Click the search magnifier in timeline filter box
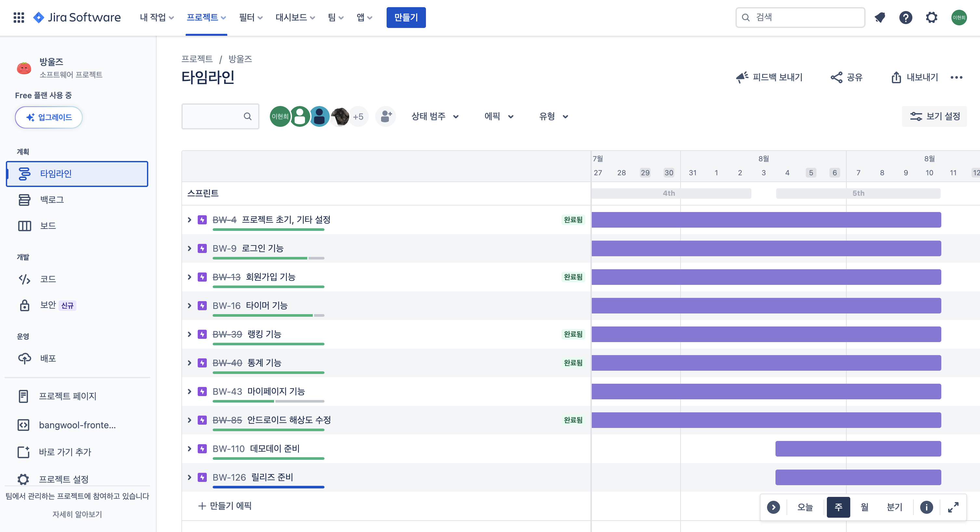The height and width of the screenshot is (532, 980). tap(248, 116)
